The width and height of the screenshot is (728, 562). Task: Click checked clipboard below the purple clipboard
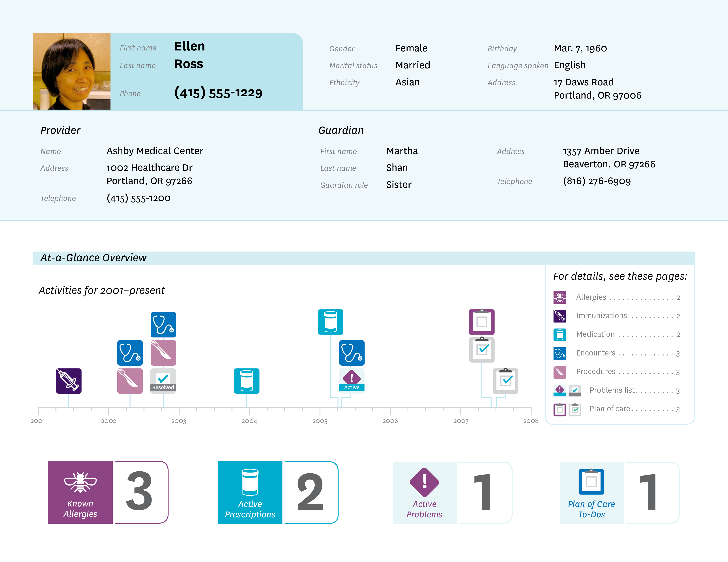(482, 350)
